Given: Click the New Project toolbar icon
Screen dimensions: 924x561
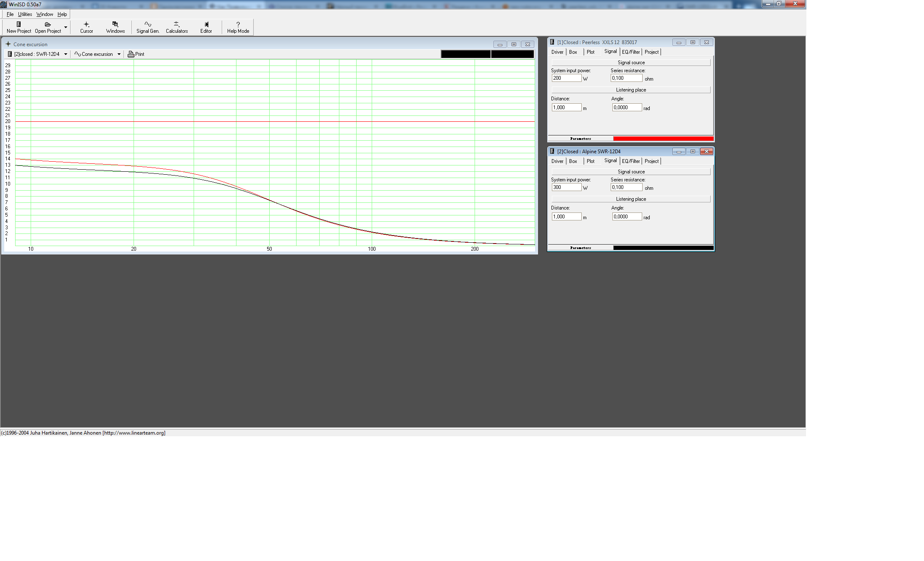Looking at the screenshot, I should pos(19,27).
